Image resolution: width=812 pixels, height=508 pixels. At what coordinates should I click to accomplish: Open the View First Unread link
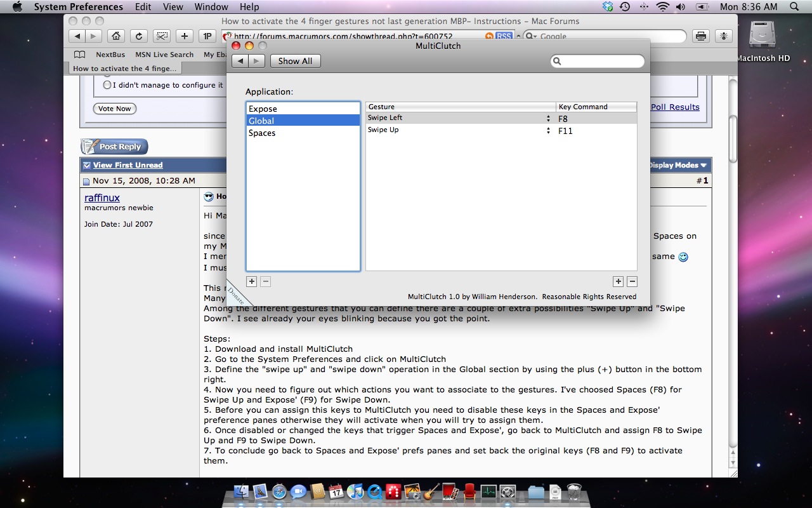[128, 165]
